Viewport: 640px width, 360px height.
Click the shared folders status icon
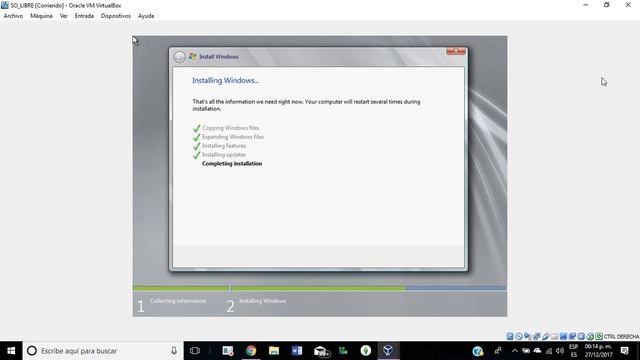(554, 336)
